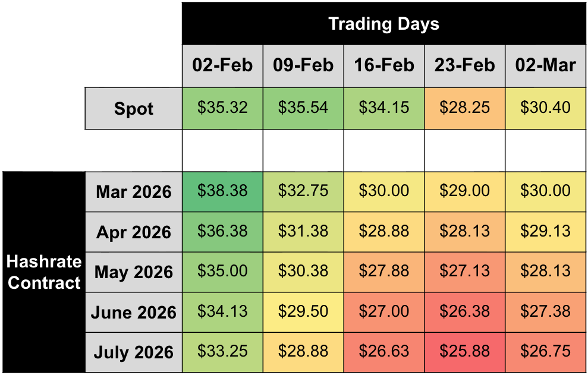Screen dimensions: 588x375
Task: Click the 16-Feb column header
Action: click(x=384, y=65)
